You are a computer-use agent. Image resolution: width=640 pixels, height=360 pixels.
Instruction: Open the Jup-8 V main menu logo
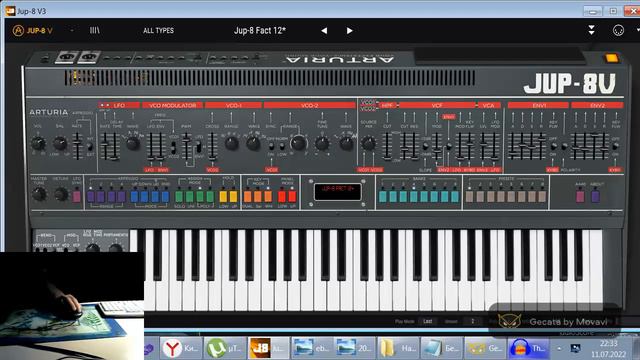(33, 31)
